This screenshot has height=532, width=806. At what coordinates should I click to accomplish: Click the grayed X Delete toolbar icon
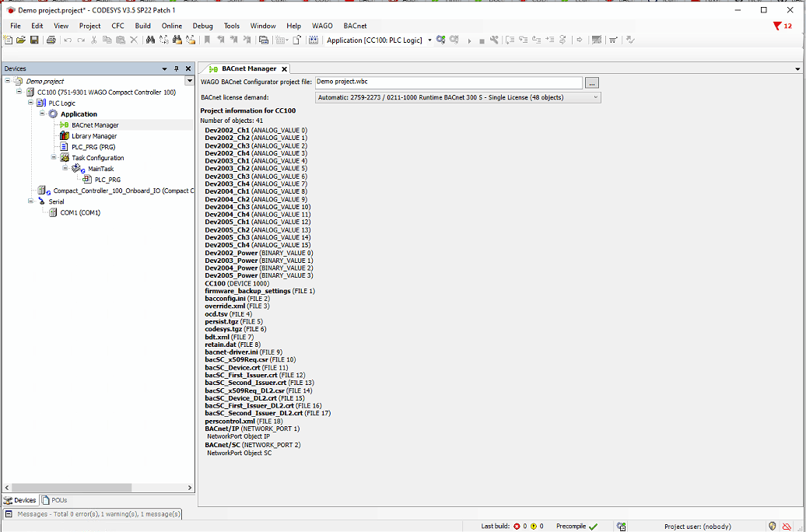click(x=134, y=40)
